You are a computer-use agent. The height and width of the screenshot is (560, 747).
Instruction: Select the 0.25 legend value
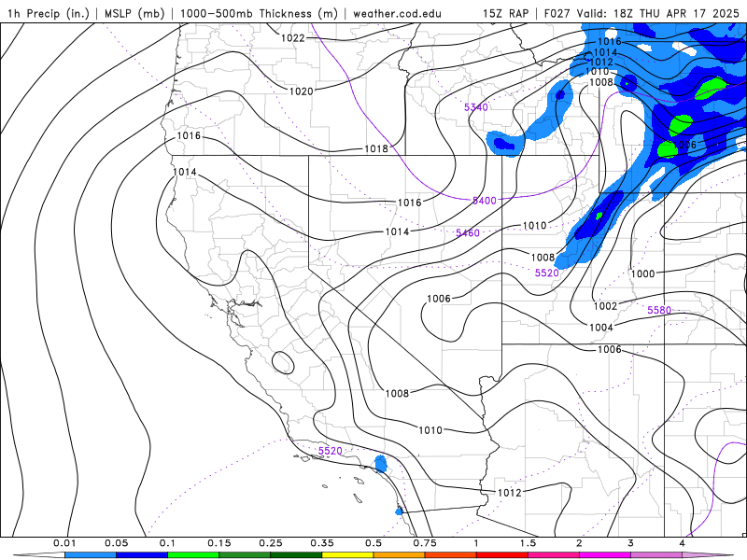tap(271, 543)
